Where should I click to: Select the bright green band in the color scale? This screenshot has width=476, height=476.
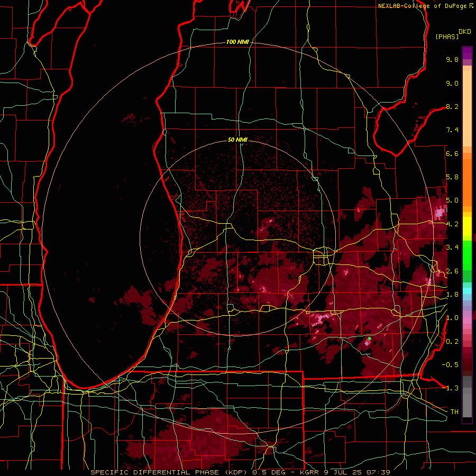point(467,255)
